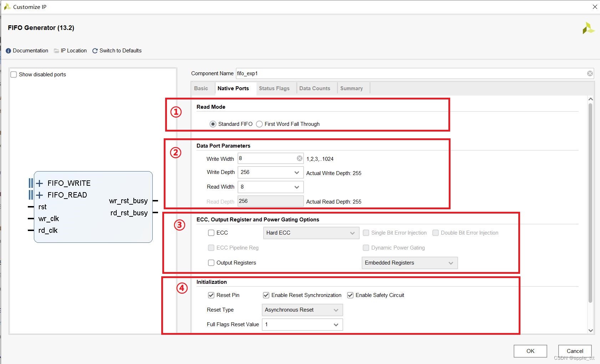The height and width of the screenshot is (364, 600).
Task: Select First Word Fall Through mode
Action: click(x=259, y=124)
